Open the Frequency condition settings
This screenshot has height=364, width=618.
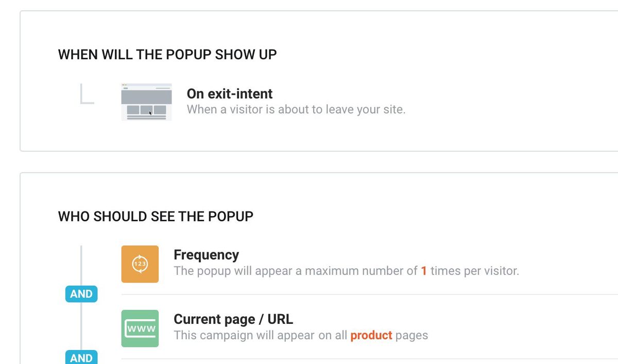(x=206, y=254)
